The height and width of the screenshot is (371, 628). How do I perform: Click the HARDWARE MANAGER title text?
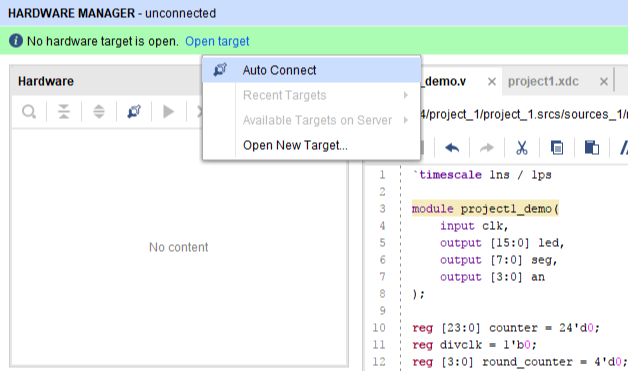pos(71,13)
